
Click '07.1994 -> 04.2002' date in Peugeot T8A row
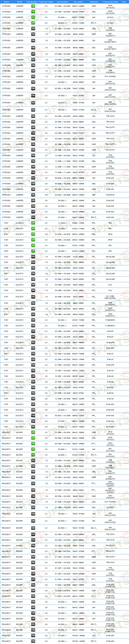coord(63,557)
